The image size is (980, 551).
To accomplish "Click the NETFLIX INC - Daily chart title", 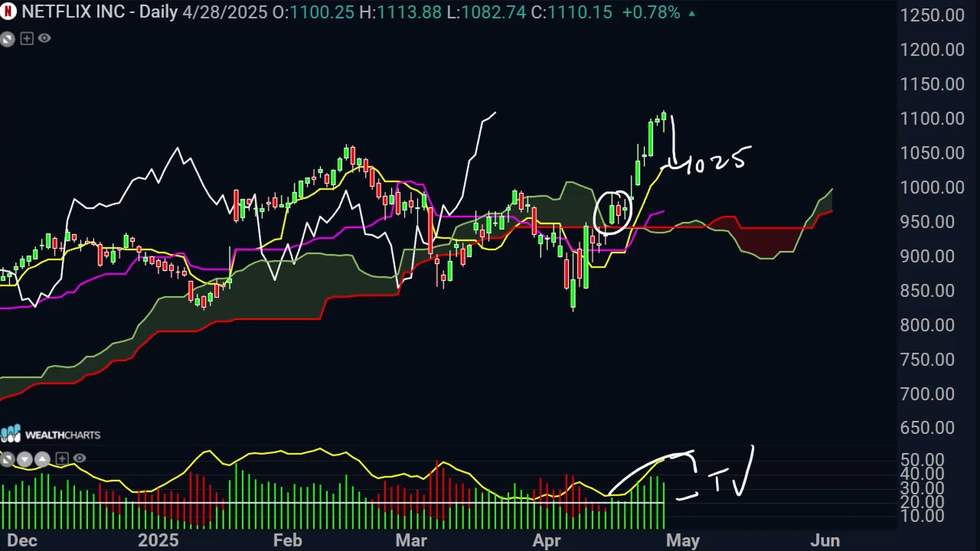I will click(100, 12).
